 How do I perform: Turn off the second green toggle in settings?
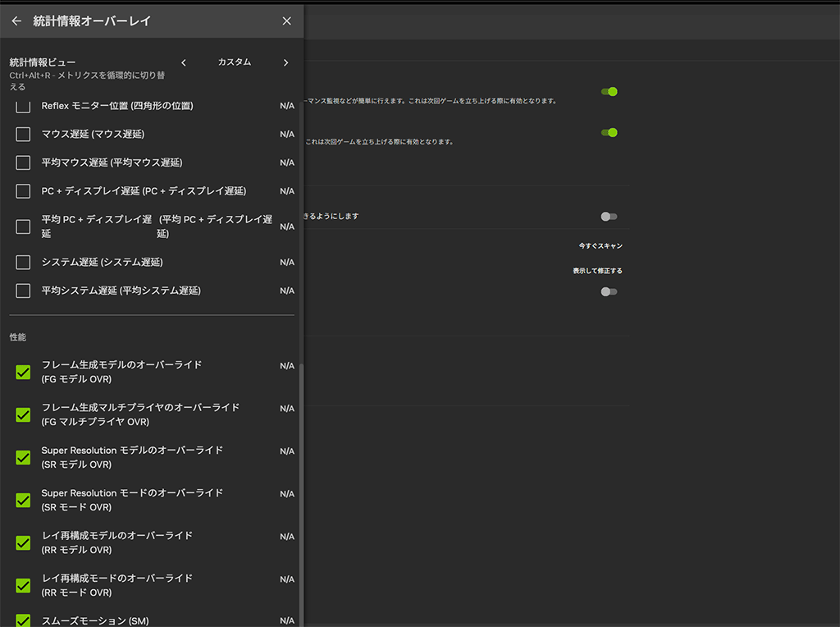pyautogui.click(x=609, y=132)
